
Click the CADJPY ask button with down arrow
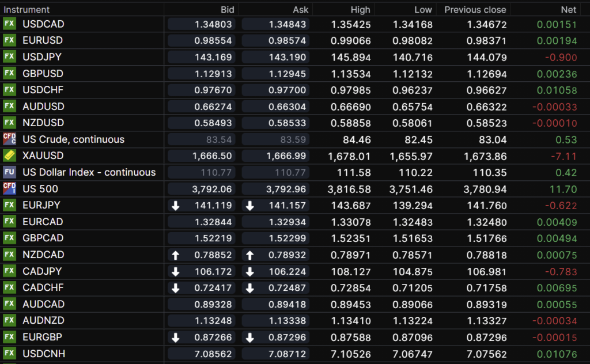pos(275,271)
